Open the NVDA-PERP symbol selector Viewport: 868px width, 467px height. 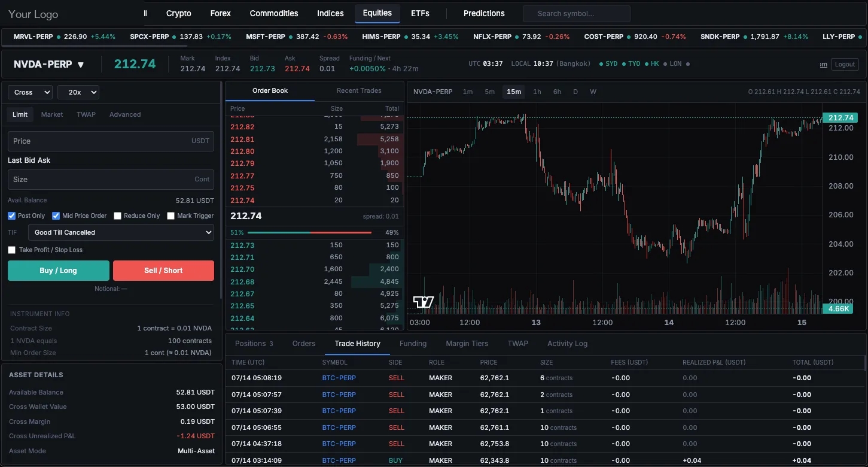pos(49,64)
